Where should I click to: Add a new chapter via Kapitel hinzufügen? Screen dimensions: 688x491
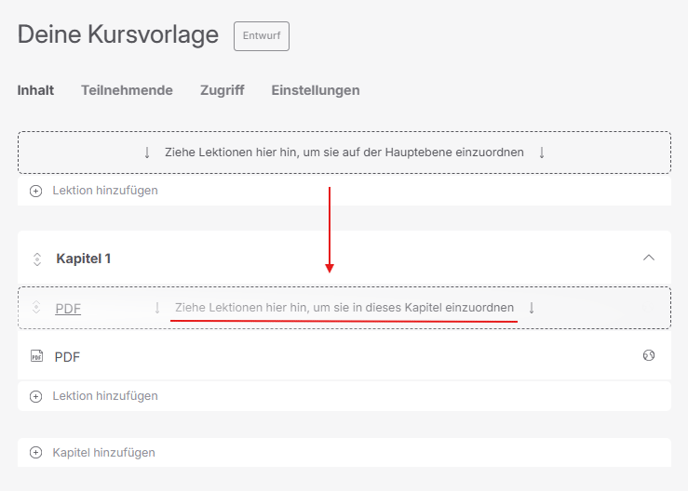[344, 452]
